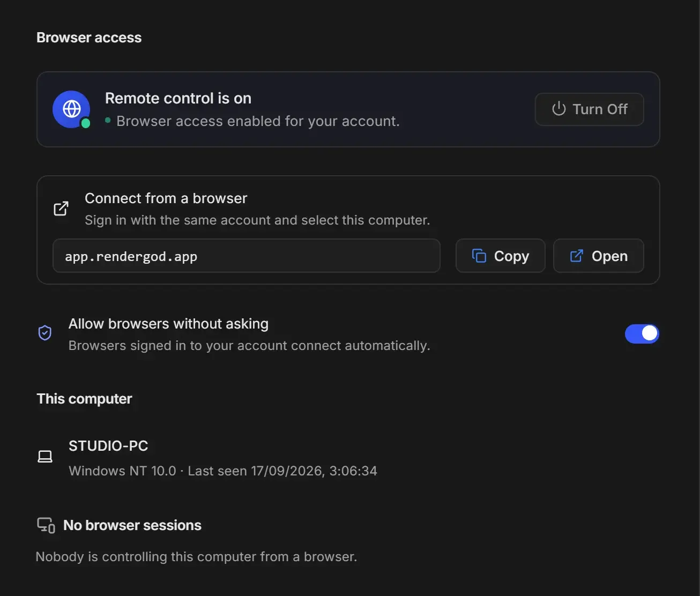This screenshot has width=700, height=596.
Task: Click the shield icon next to Allow browsers
Action: pos(45,333)
